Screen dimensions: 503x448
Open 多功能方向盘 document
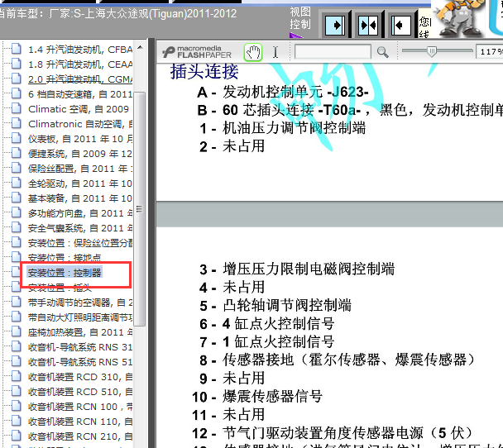(80, 213)
